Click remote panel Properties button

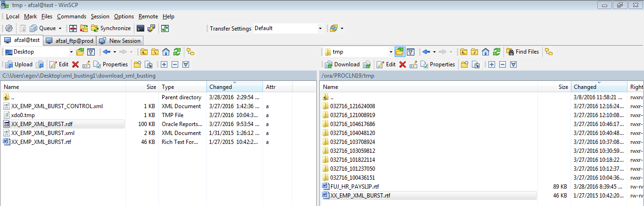point(438,64)
